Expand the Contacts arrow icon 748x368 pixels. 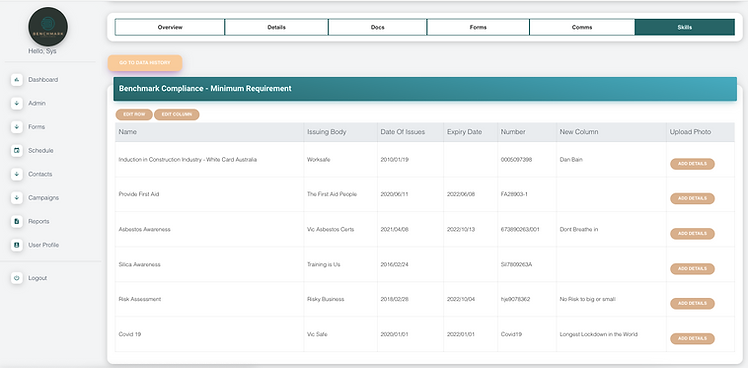(x=17, y=174)
